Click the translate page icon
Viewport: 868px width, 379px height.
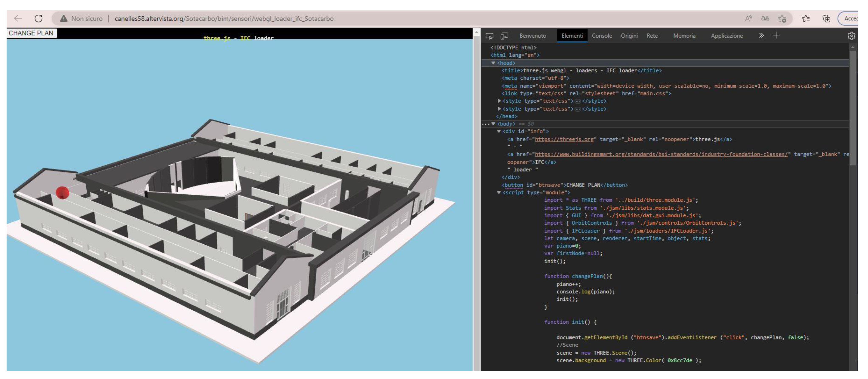pyautogui.click(x=765, y=18)
